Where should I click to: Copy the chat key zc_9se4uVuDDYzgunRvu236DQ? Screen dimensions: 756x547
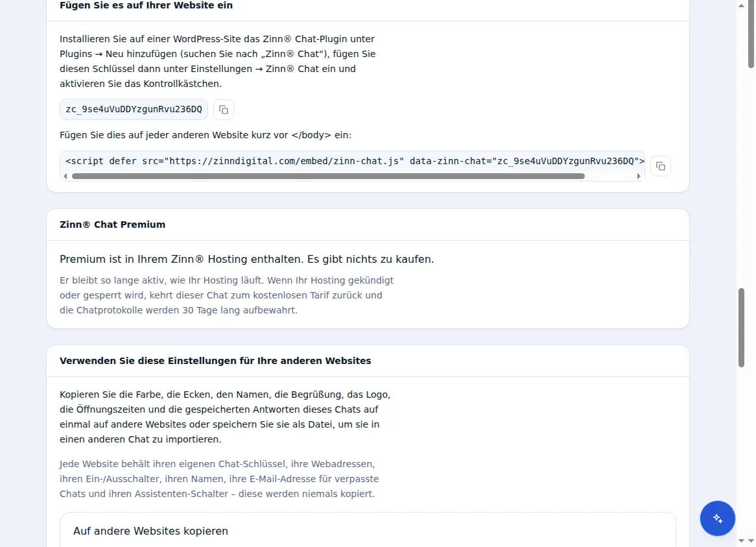click(x=224, y=110)
